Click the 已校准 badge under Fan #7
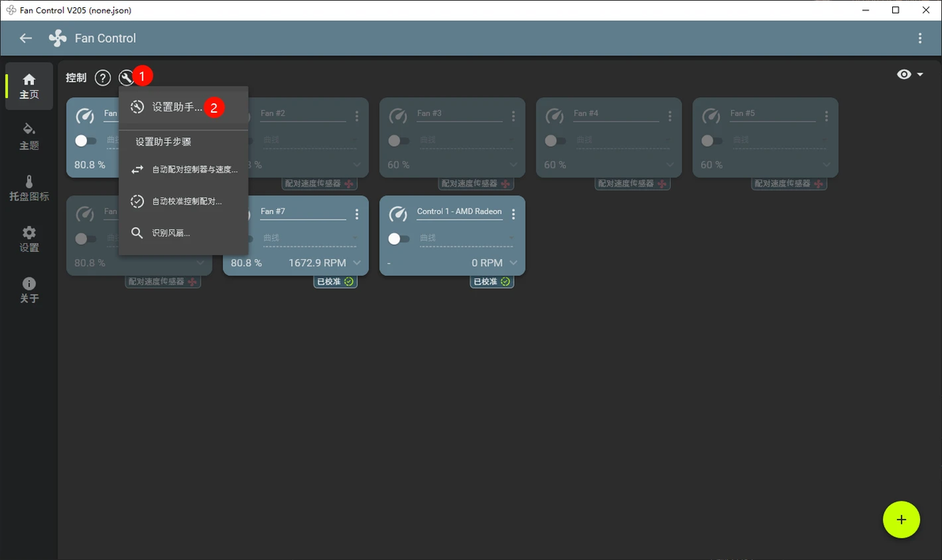This screenshot has width=942, height=560. click(x=335, y=281)
